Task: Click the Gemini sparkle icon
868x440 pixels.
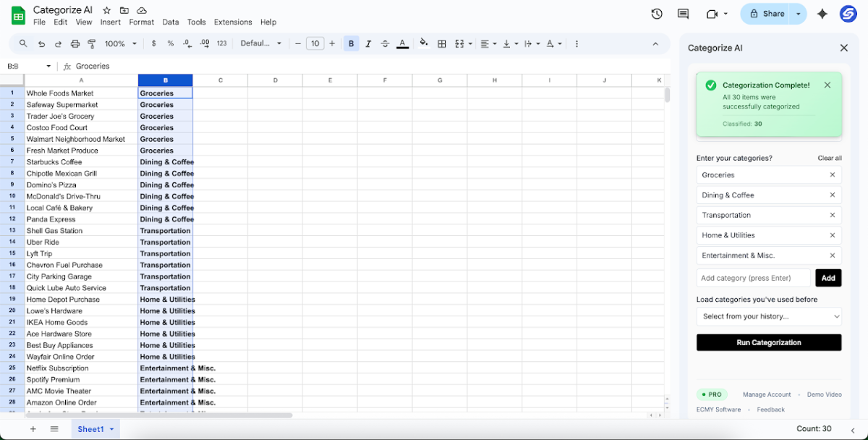Action: pos(822,14)
